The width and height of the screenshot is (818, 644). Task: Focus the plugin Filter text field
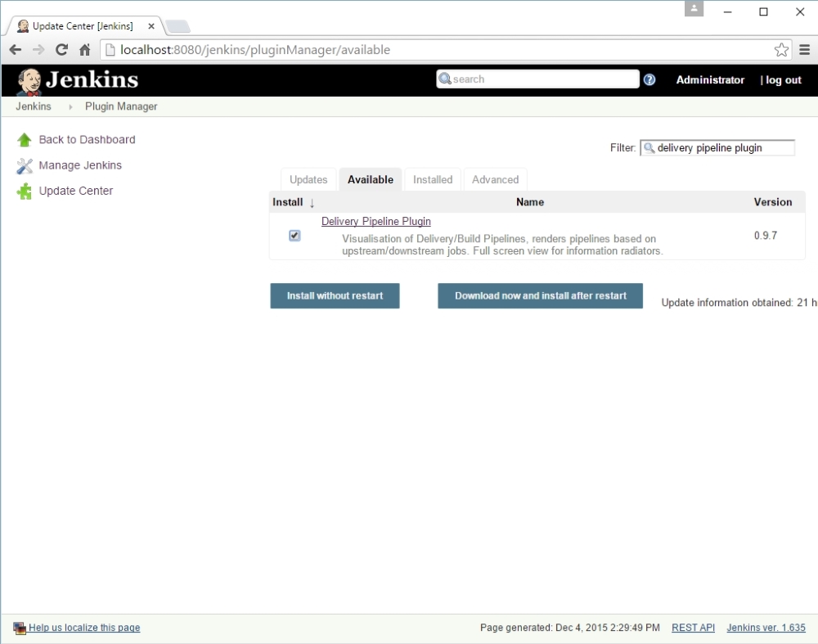[x=718, y=148]
